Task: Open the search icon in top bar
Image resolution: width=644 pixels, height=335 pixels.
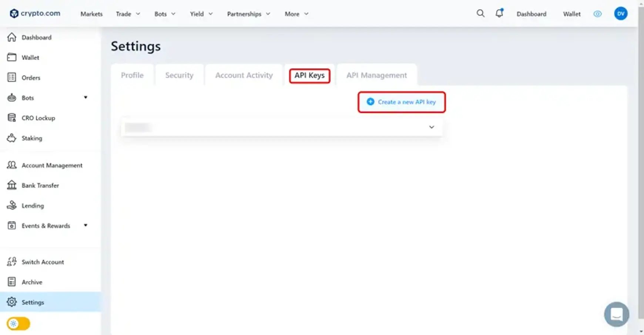Action: point(480,13)
